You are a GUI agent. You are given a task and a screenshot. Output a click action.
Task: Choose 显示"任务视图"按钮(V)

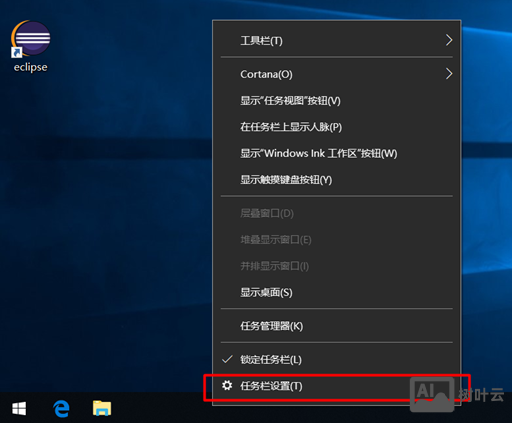click(x=337, y=101)
